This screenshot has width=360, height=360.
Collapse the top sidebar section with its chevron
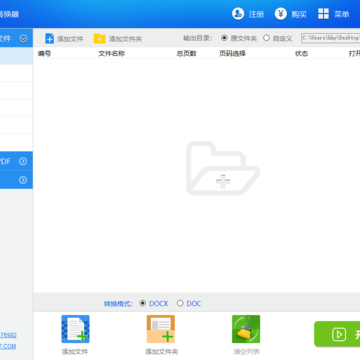(23, 38)
